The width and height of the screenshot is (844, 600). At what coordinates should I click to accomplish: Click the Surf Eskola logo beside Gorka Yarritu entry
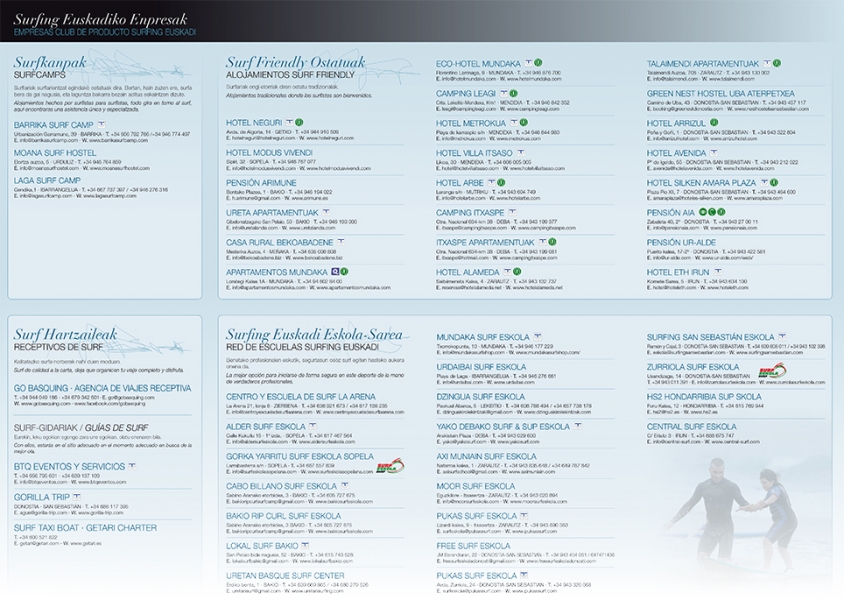(x=390, y=465)
